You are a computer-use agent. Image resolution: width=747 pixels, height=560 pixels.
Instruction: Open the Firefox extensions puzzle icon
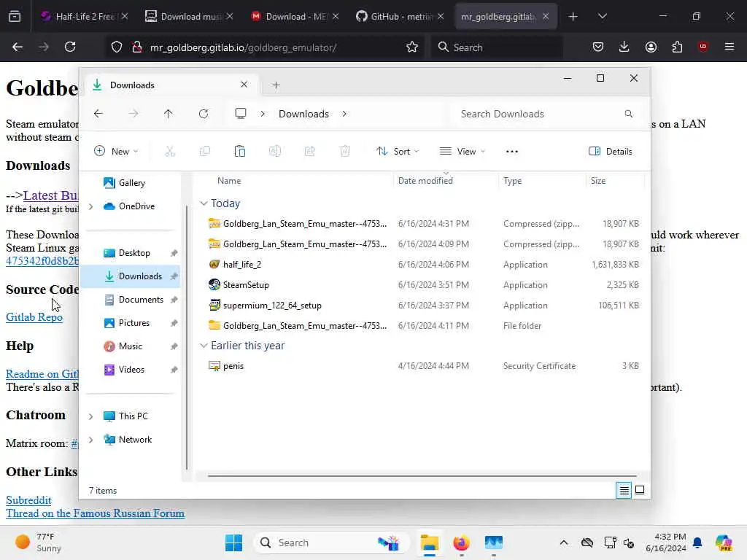click(x=677, y=47)
